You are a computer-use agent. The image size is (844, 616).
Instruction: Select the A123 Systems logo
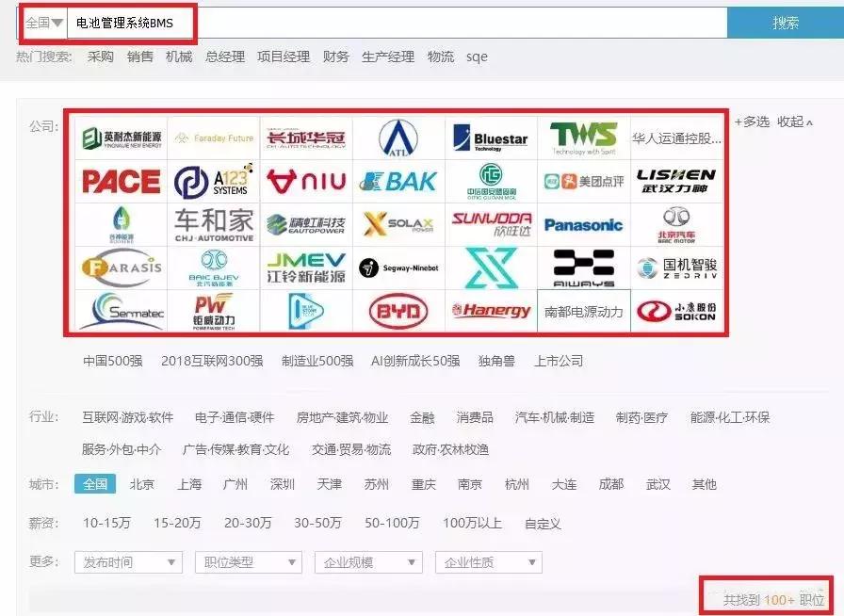(216, 181)
